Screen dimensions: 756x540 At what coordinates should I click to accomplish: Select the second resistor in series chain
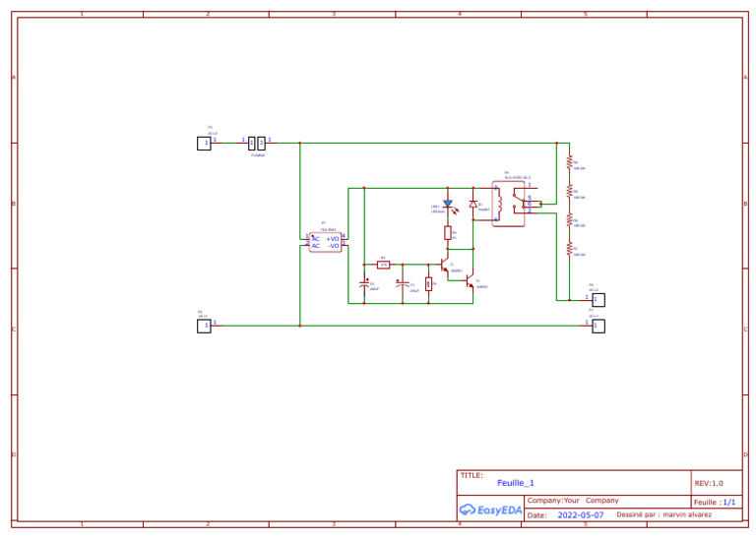[x=569, y=191]
